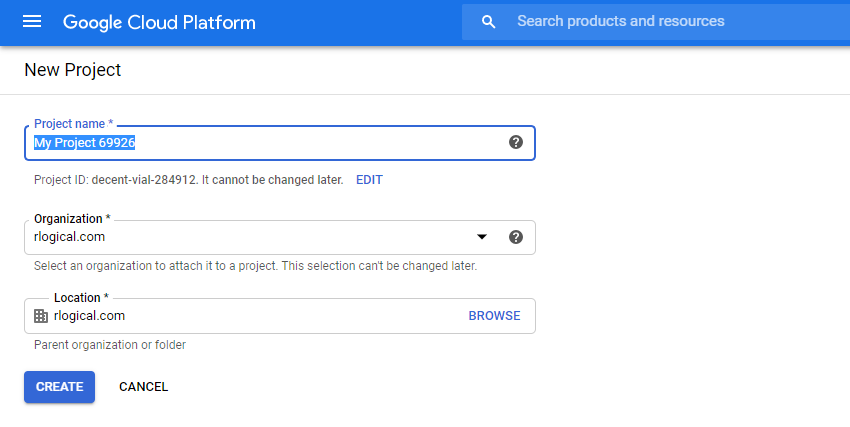Viewport: 850px width, 427px height.
Task: Click the Parent organization or folder hint
Action: [x=110, y=345]
